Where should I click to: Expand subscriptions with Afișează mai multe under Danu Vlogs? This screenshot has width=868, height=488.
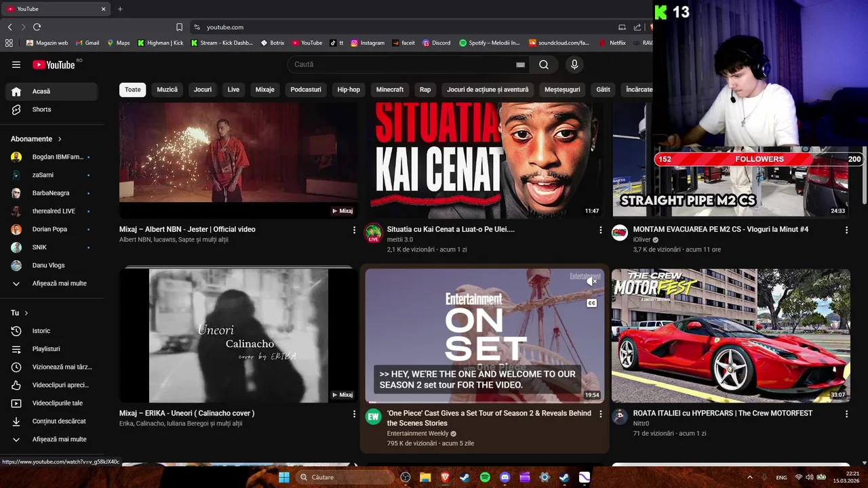coord(52,283)
